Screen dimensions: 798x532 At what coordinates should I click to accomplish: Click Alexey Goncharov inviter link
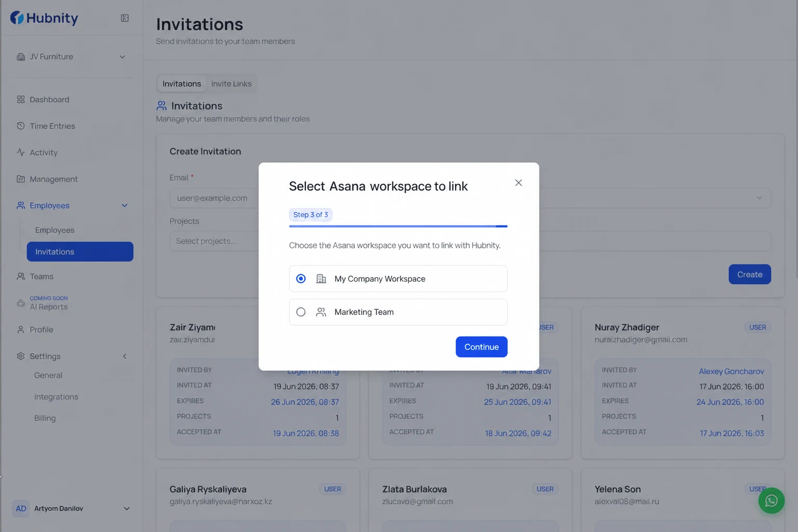coord(731,371)
